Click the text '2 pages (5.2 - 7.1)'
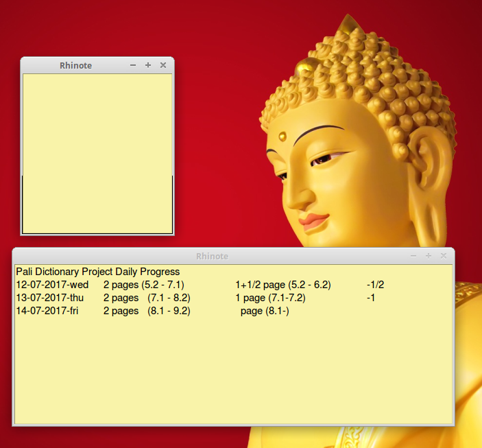Image resolution: width=482 pixels, height=448 pixels. click(x=143, y=285)
